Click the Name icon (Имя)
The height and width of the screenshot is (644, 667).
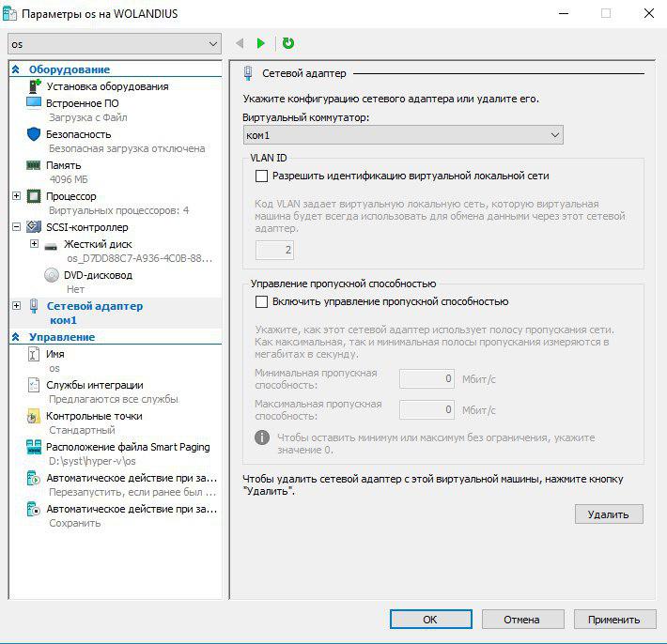point(34,354)
